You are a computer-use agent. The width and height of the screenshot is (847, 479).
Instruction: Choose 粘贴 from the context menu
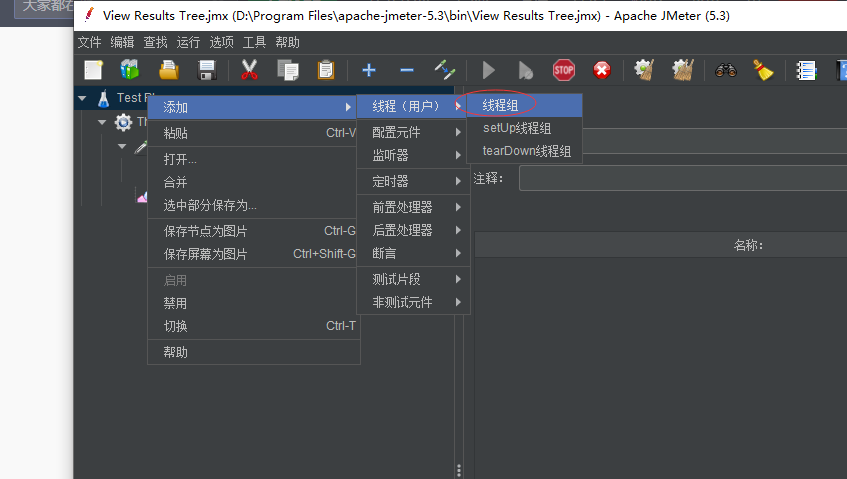pyautogui.click(x=252, y=133)
